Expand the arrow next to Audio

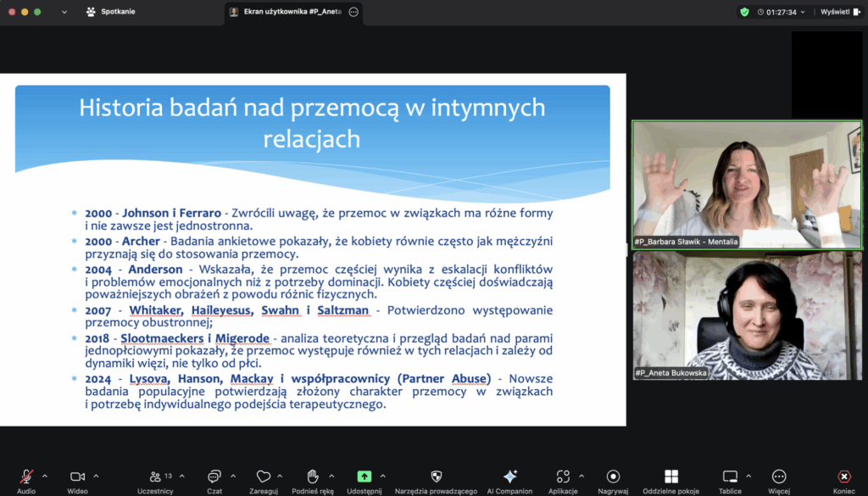tap(45, 476)
